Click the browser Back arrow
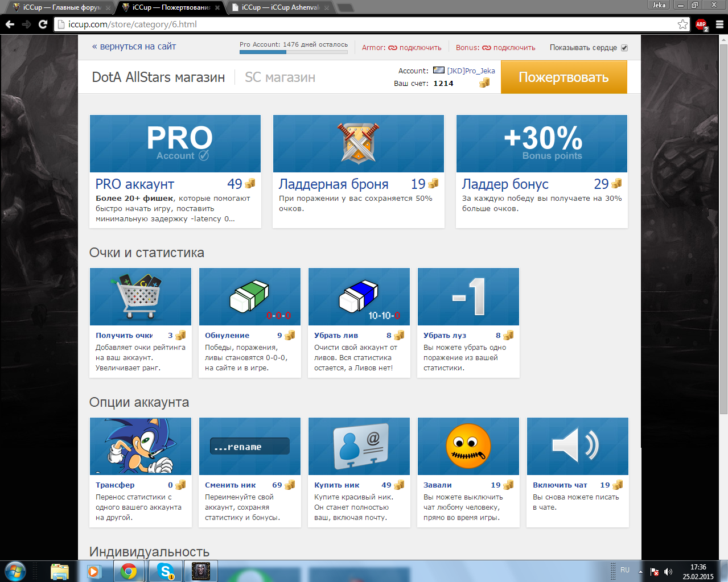Viewport: 728px width, 582px height. (x=10, y=24)
